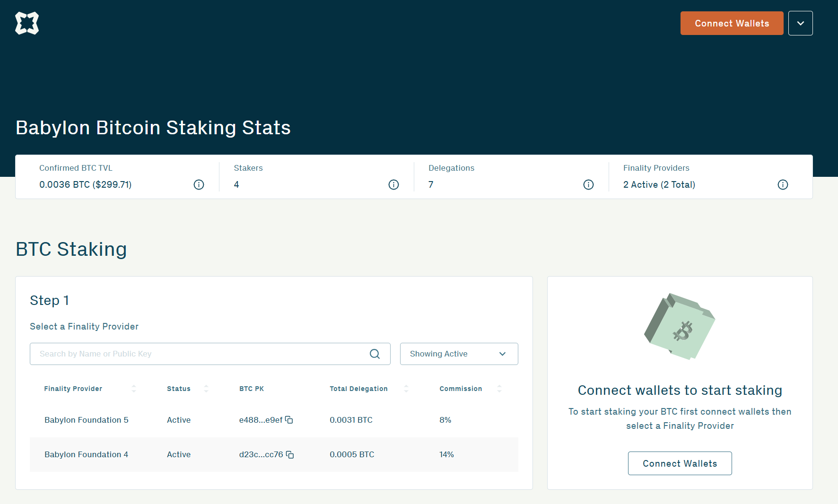The width and height of the screenshot is (838, 504).
Task: Select Babylon Foundation 5 provider row
Action: point(274,420)
